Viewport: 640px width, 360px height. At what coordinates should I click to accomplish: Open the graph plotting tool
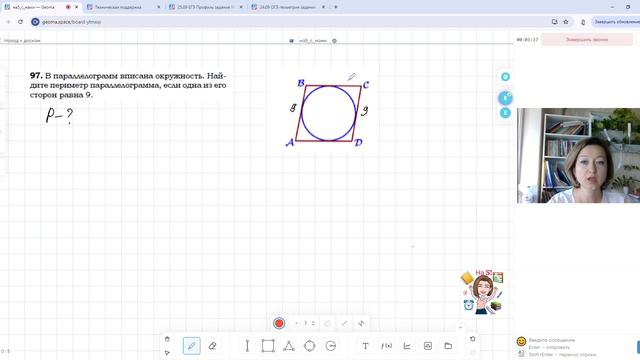[407, 346]
